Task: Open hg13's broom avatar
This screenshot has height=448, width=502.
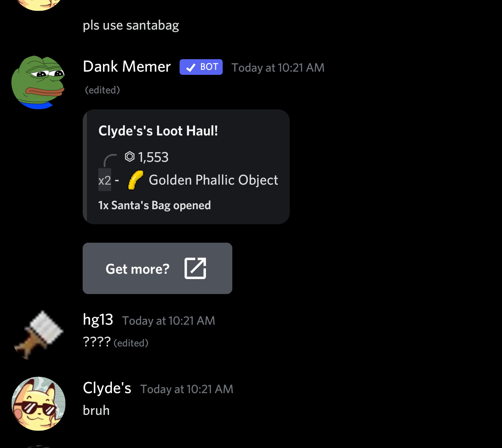Action: click(38, 335)
